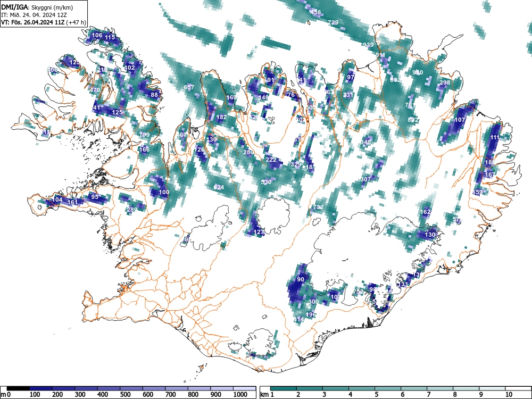This screenshot has height=399, width=532.
Task: Click the 289 visibility value
Action: 132,210
